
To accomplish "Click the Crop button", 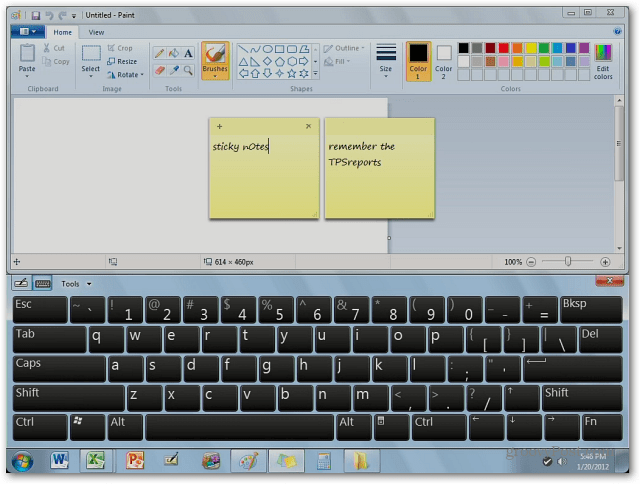I will (120, 48).
